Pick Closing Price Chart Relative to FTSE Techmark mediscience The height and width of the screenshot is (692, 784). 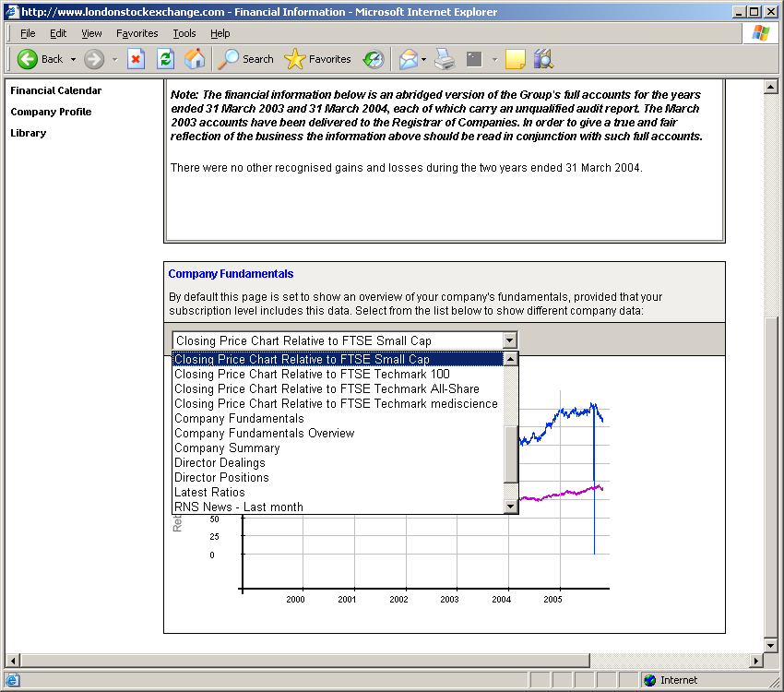338,403
